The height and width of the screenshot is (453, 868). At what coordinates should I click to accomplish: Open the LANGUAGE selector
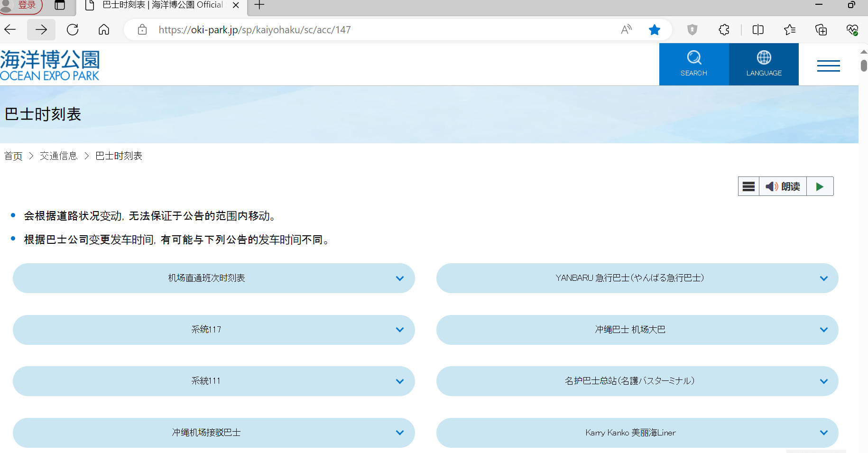[x=764, y=64]
